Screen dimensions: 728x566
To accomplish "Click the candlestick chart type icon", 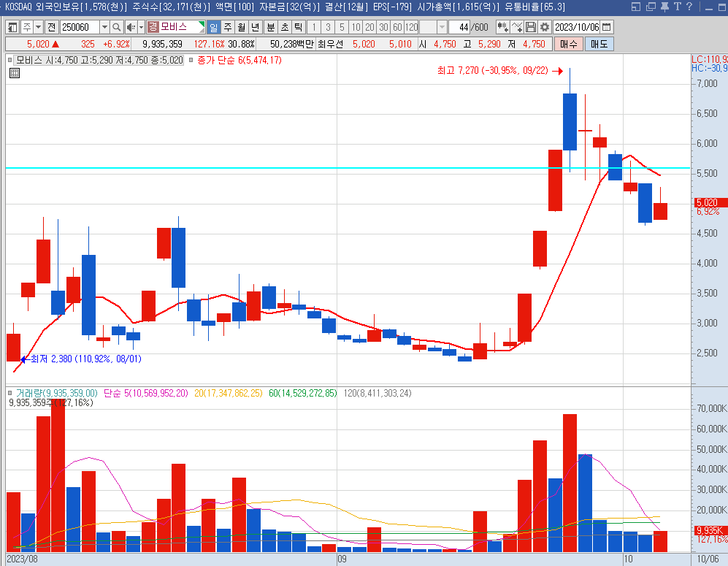I will 502,28.
